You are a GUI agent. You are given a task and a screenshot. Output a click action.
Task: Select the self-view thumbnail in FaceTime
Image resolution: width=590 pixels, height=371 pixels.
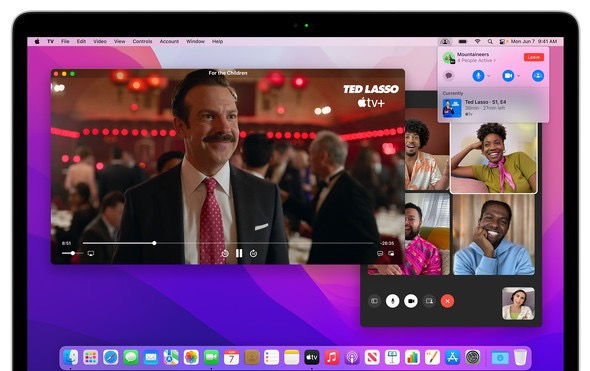tap(518, 304)
